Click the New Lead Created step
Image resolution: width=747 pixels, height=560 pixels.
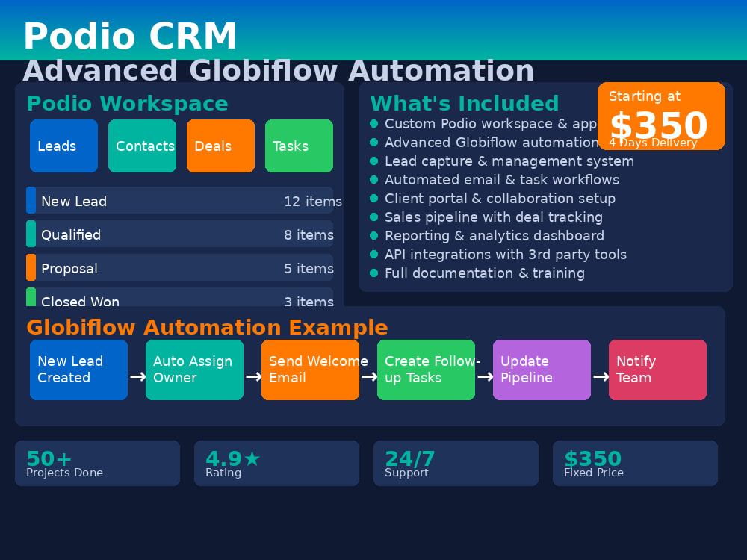[x=78, y=370]
